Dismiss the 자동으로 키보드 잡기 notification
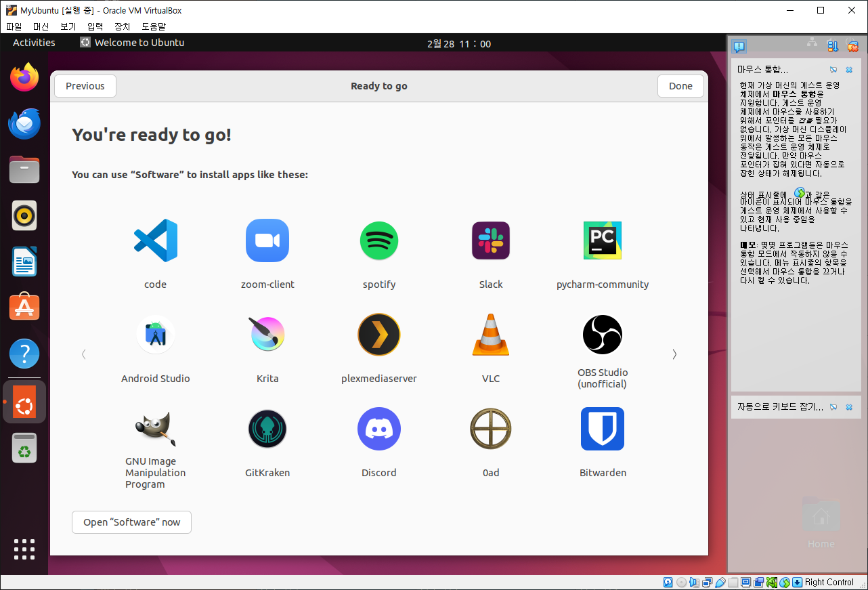 pyautogui.click(x=849, y=407)
